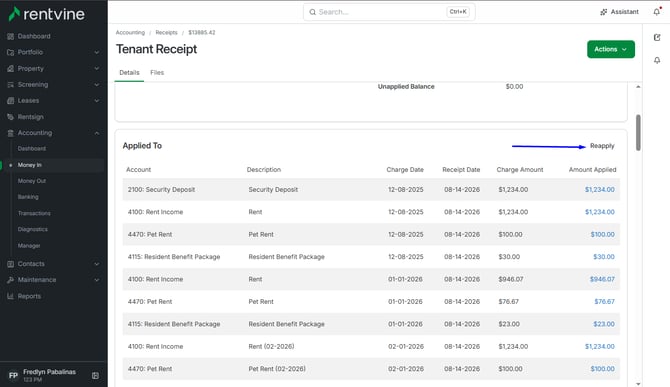The image size is (670, 387).
Task: Click the Charge Date column header
Action: pos(405,170)
